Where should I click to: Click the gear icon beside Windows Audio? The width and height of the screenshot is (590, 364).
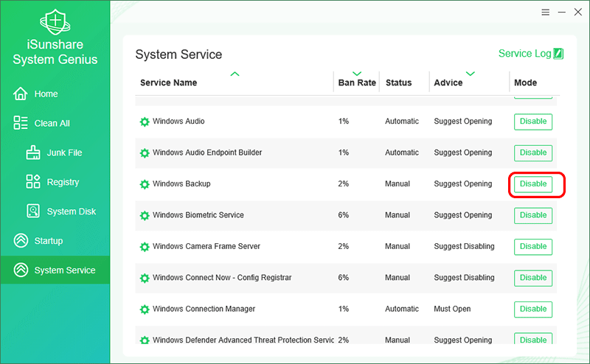click(145, 122)
